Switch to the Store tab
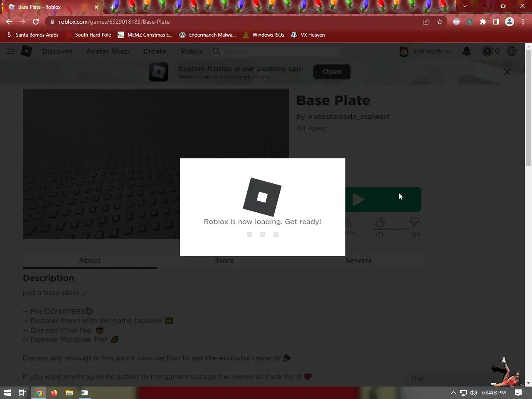 pyautogui.click(x=224, y=261)
